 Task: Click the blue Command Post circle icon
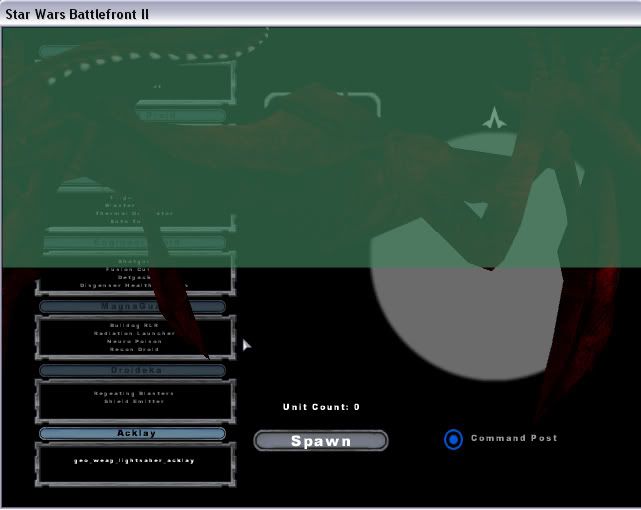point(453,439)
